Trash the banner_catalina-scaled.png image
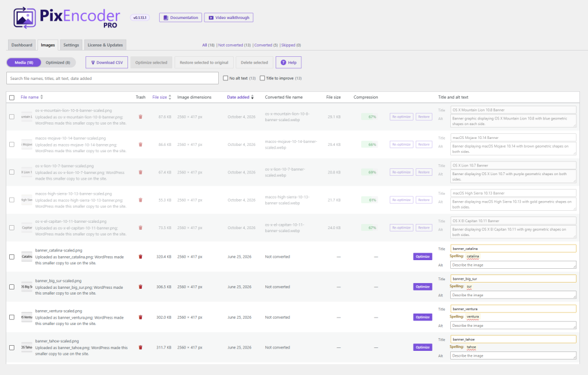The image size is (588, 375). pos(141,257)
